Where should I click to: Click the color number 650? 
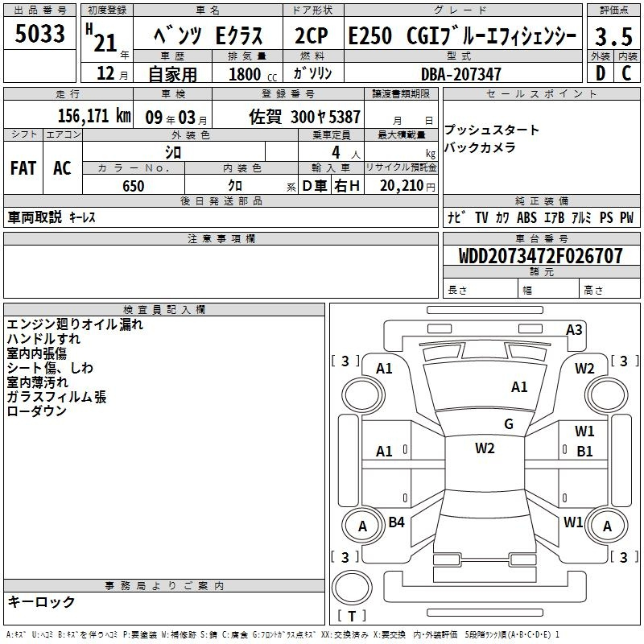(x=134, y=186)
